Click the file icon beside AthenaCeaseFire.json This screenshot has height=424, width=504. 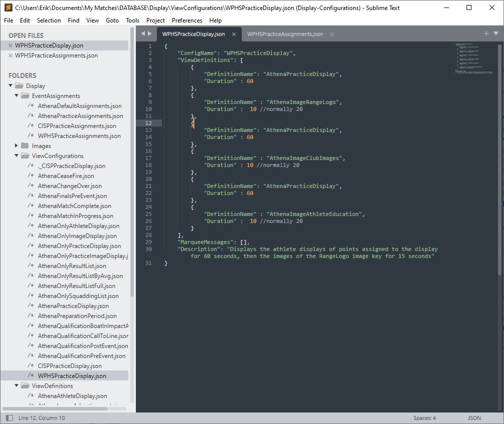30,175
